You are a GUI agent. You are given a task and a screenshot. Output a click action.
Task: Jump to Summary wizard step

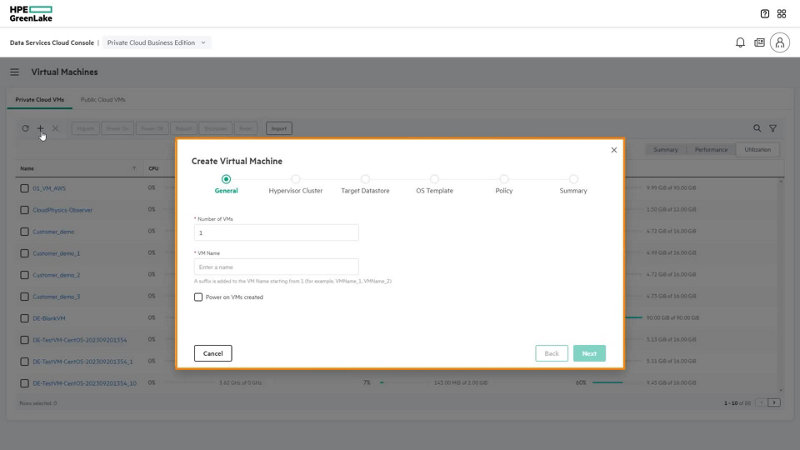[573, 184]
